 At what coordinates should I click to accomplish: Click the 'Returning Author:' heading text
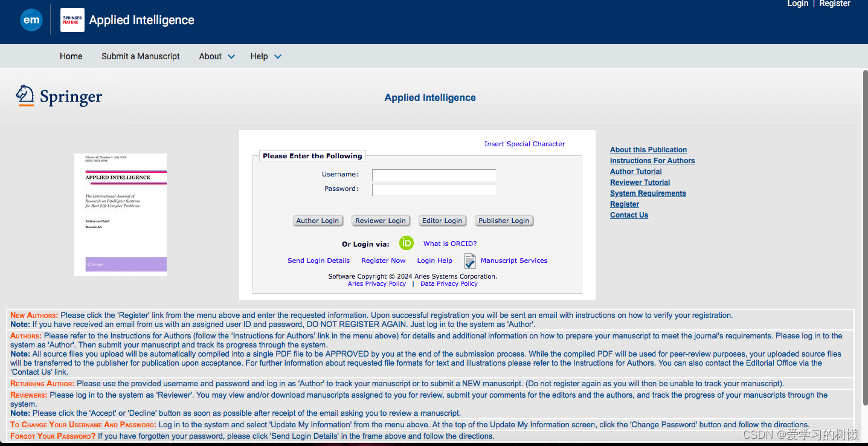tap(42, 384)
